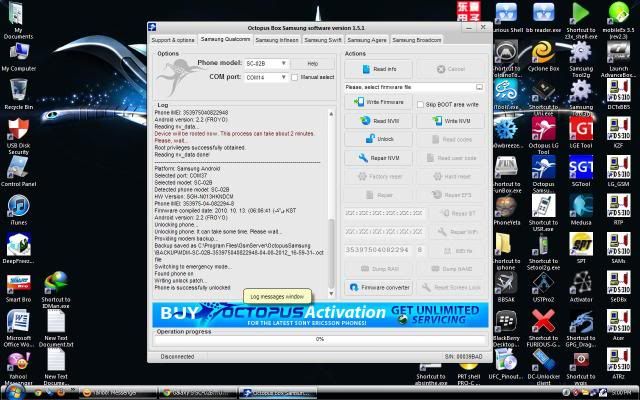Image resolution: width=640 pixels, height=400 pixels.
Task: Click the Buy Octopus Activation banner
Action: [x=320, y=315]
